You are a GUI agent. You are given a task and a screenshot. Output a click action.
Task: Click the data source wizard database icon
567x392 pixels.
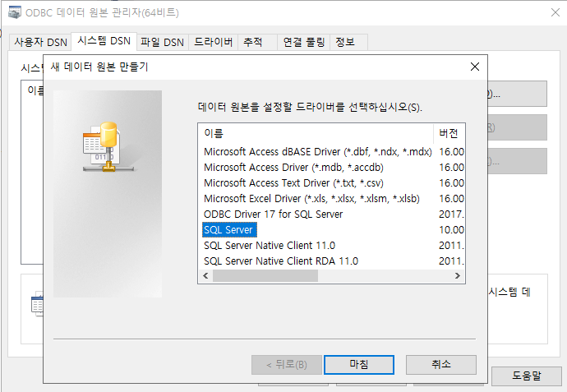pyautogui.click(x=108, y=146)
